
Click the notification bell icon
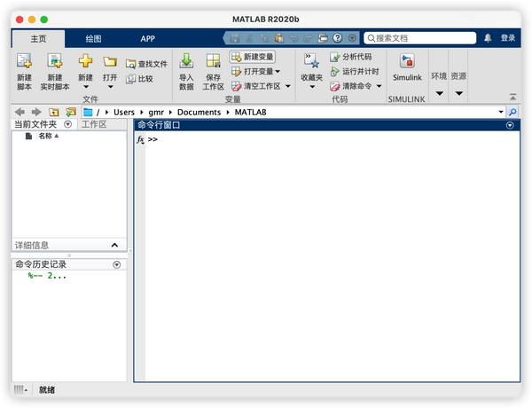(x=488, y=38)
